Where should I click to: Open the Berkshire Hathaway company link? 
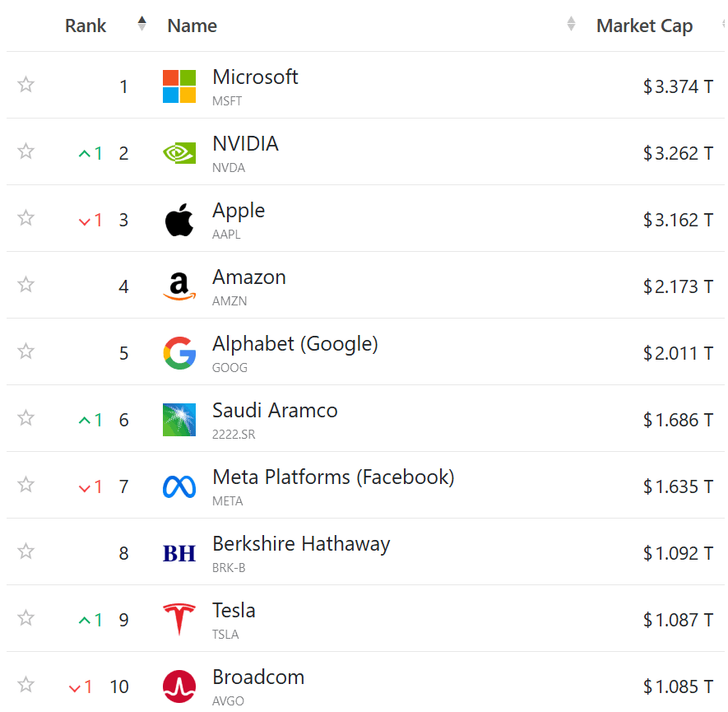(x=300, y=544)
